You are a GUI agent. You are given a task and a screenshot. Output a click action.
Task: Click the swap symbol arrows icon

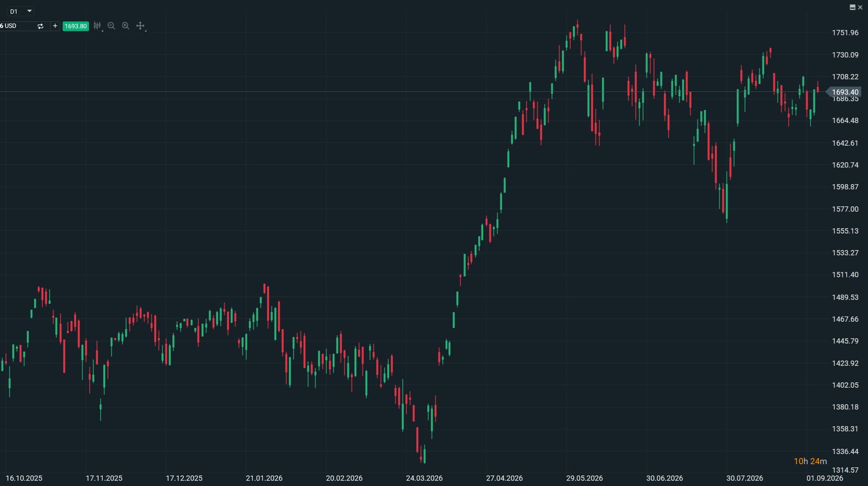tap(40, 26)
